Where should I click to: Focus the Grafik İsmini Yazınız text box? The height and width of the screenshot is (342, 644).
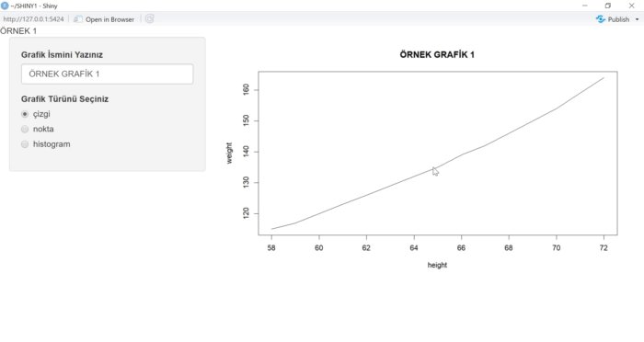(x=108, y=74)
